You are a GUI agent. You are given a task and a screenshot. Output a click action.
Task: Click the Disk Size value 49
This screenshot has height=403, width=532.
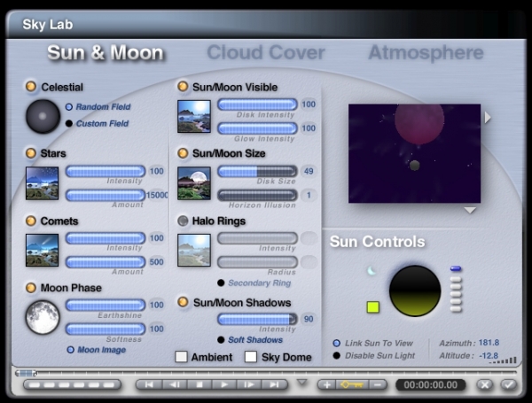click(309, 171)
